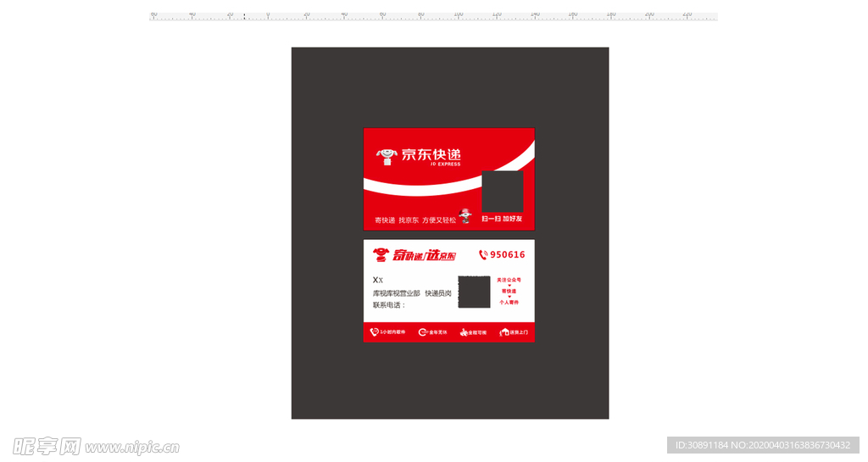Click the JD dog mascot logo on red card

(387, 157)
